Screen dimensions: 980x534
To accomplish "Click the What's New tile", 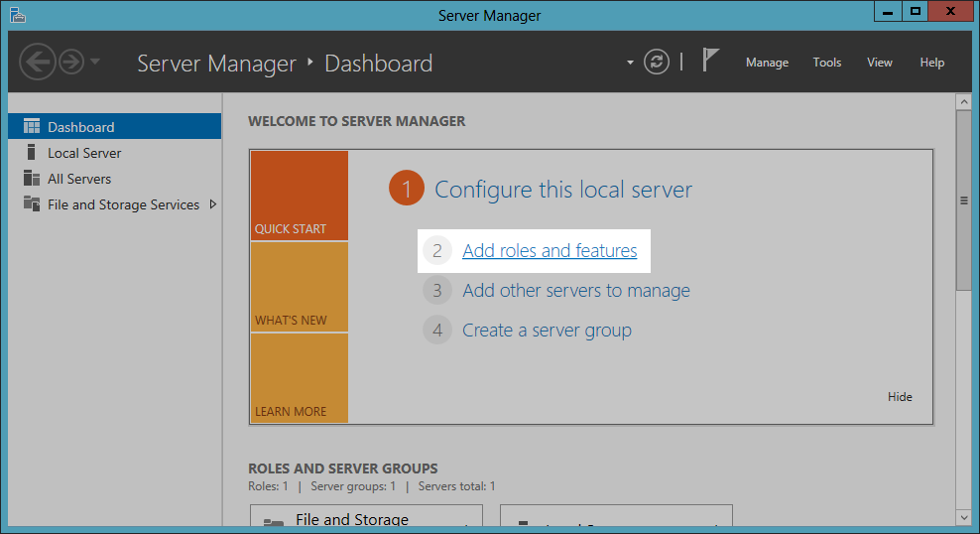I will pyautogui.click(x=300, y=287).
